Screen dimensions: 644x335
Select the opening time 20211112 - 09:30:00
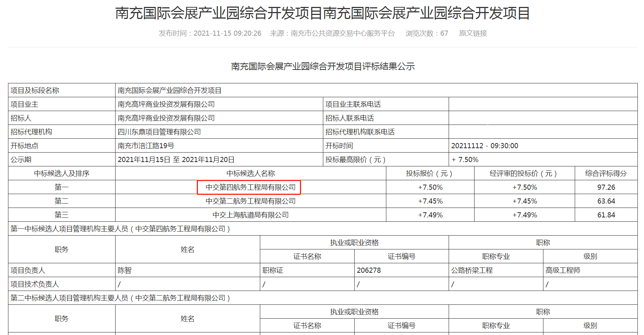coord(485,146)
